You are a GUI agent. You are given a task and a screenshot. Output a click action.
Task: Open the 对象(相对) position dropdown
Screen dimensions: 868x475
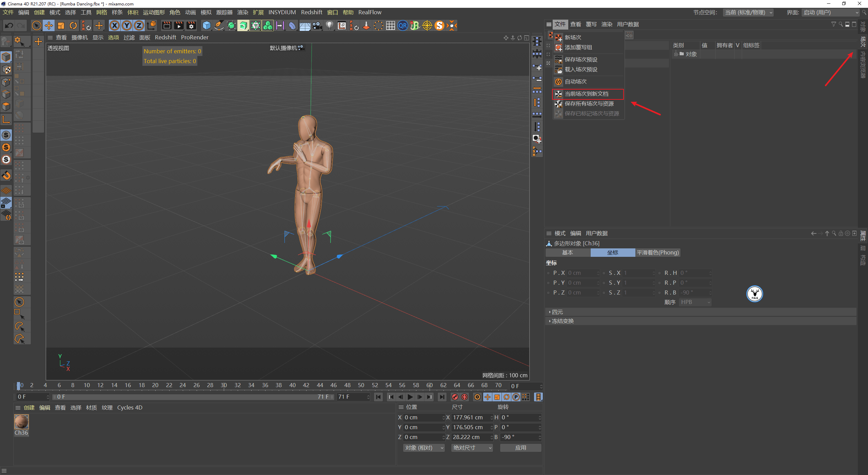click(423, 448)
